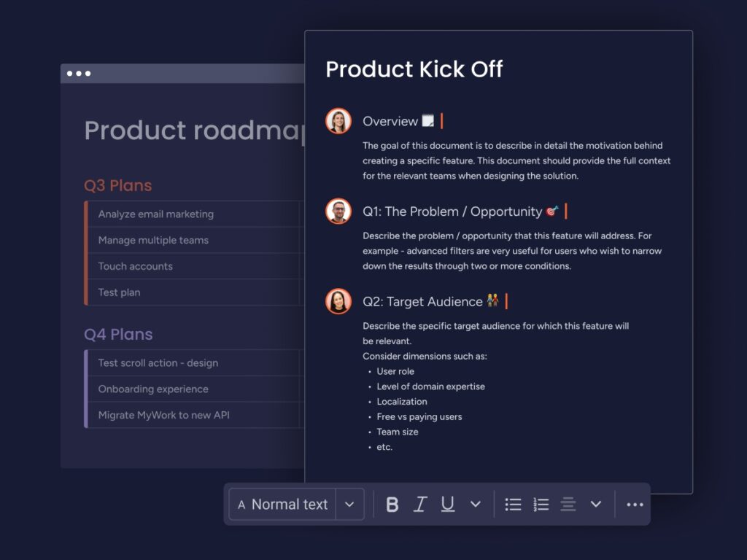The width and height of the screenshot is (747, 560).
Task: Underline text with the Underline icon
Action: pyautogui.click(x=448, y=504)
